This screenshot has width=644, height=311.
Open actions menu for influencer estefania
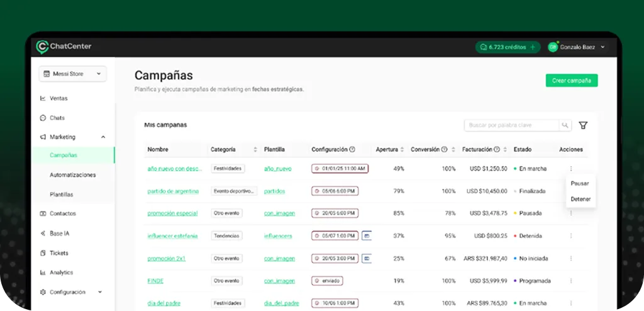(x=571, y=236)
